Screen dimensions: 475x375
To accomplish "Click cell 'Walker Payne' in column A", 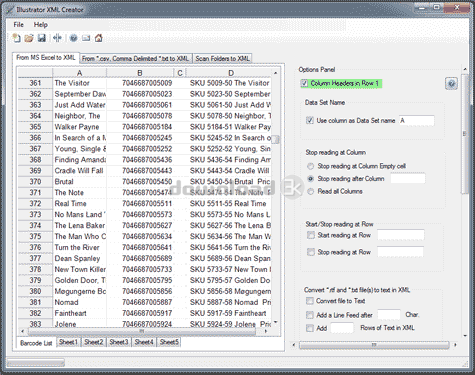I will point(79,127).
